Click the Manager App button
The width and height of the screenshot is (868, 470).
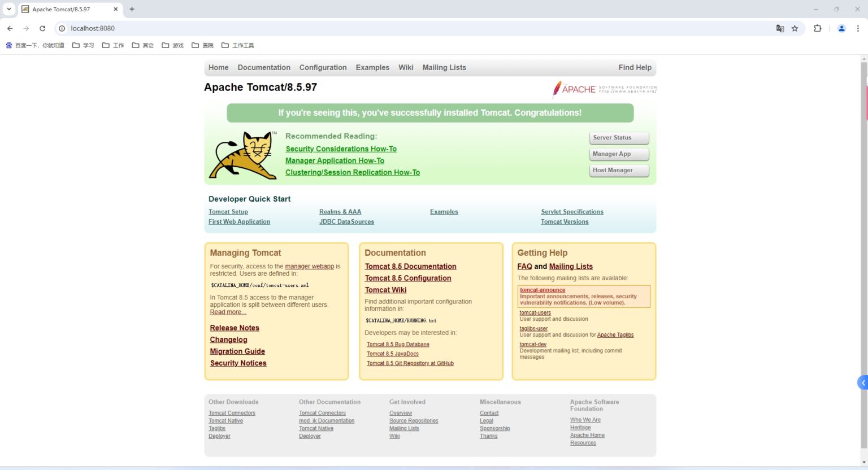point(618,154)
